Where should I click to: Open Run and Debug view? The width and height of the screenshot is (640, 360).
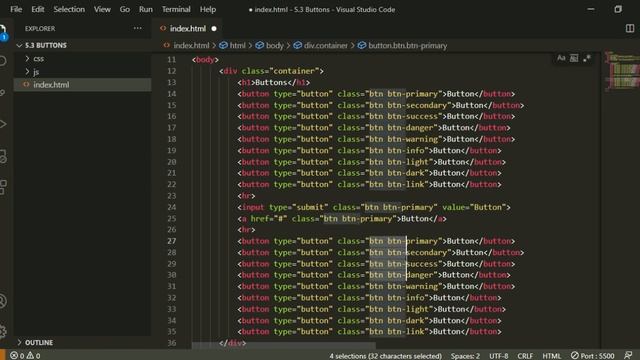click(x=2, y=124)
